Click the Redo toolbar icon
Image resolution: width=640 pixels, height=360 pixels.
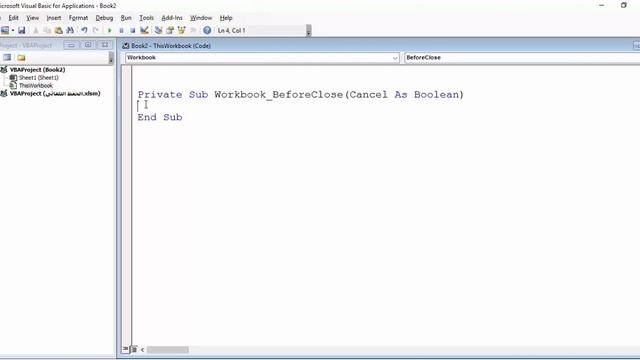coord(96,30)
